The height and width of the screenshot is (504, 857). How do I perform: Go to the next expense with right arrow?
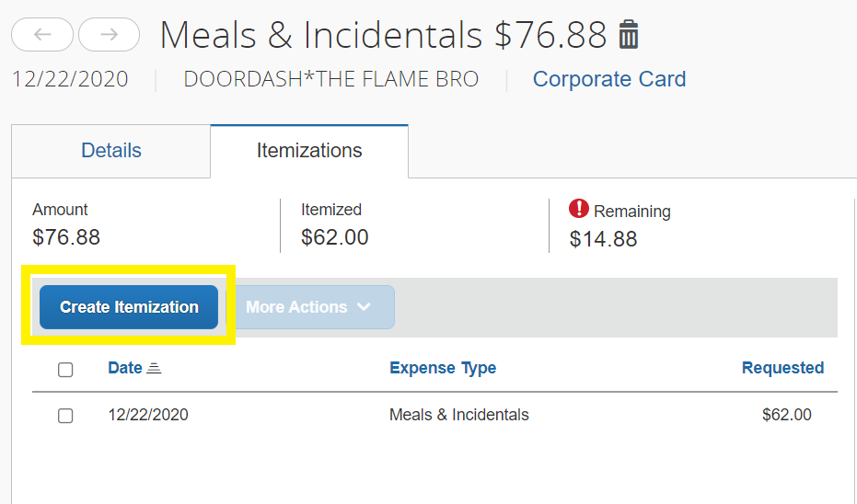tap(109, 34)
